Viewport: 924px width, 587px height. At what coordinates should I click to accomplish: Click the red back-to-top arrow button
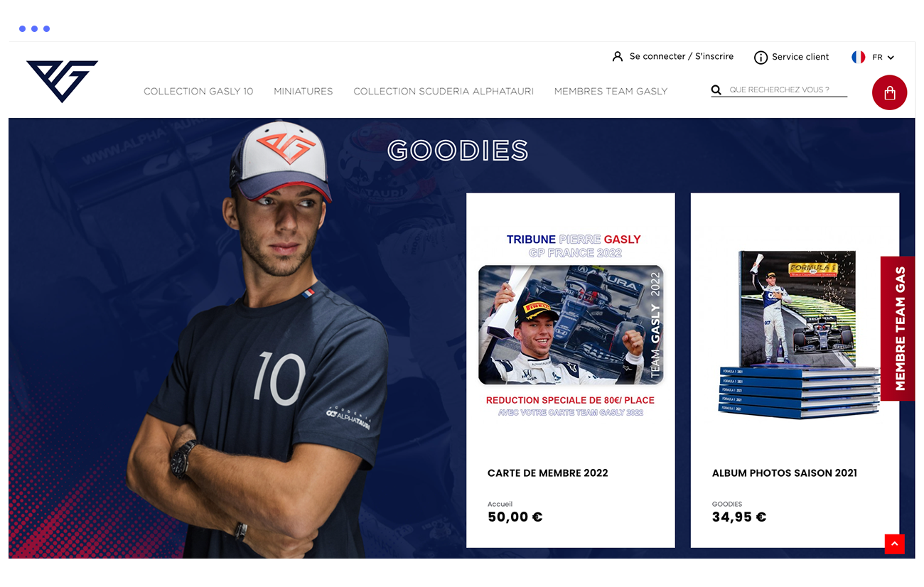[x=895, y=544]
